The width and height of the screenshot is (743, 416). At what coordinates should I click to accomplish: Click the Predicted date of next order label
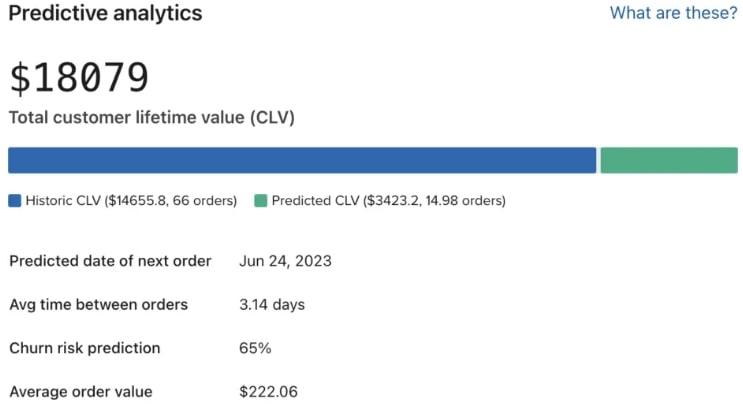click(x=110, y=261)
